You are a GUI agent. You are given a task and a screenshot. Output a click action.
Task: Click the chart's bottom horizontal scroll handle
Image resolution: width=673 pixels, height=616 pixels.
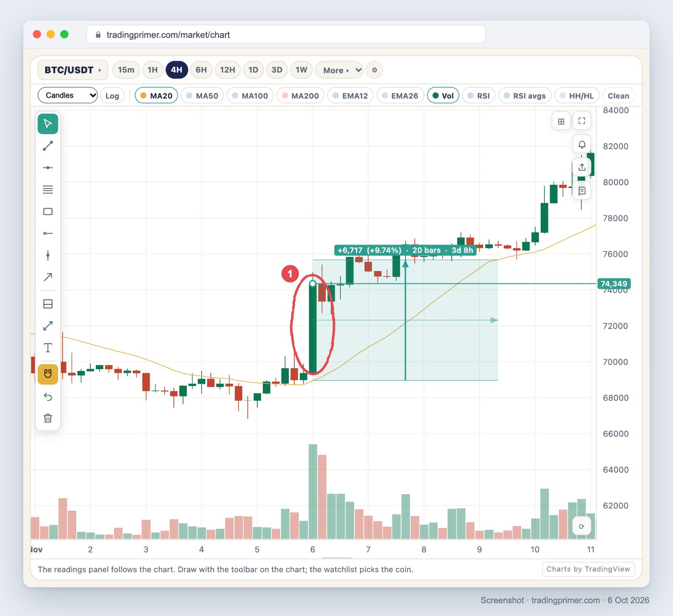[336, 558]
